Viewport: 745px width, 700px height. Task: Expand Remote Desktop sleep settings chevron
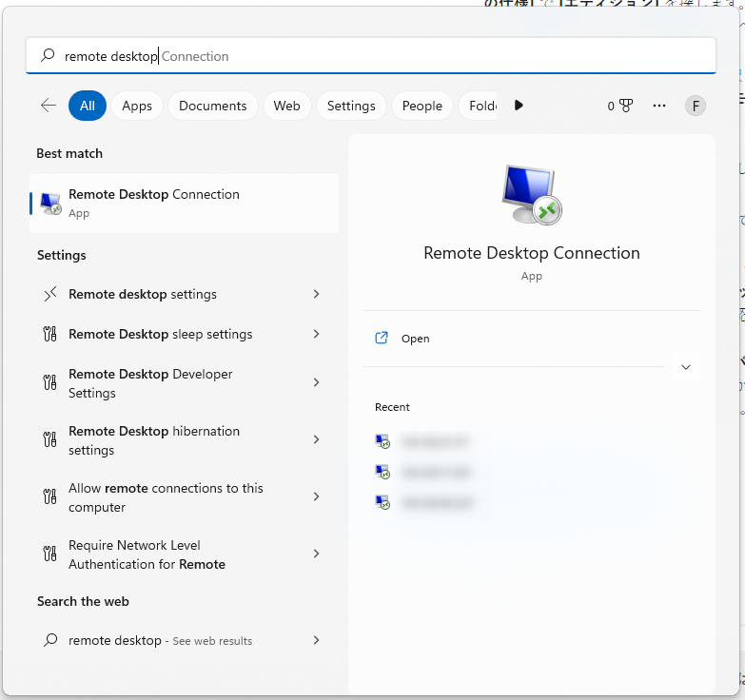click(x=317, y=335)
